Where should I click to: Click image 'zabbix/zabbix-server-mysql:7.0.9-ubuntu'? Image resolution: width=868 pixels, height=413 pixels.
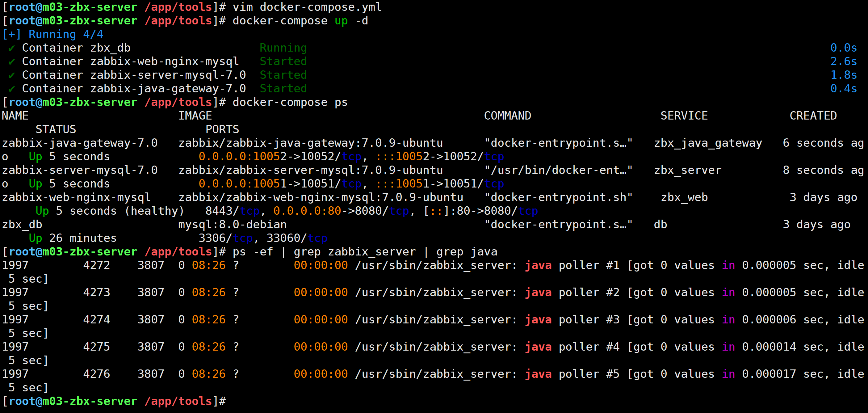(x=310, y=170)
